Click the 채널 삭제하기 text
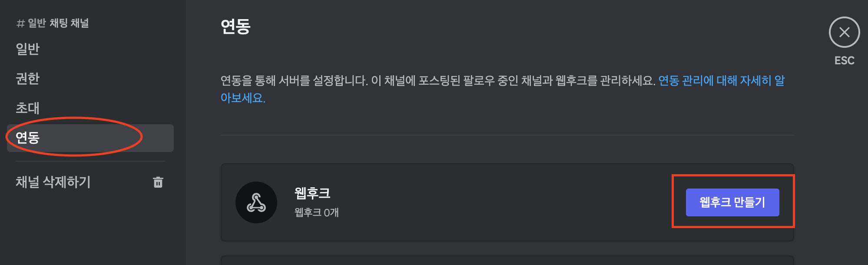Image resolution: width=868 pixels, height=265 pixels. (53, 182)
